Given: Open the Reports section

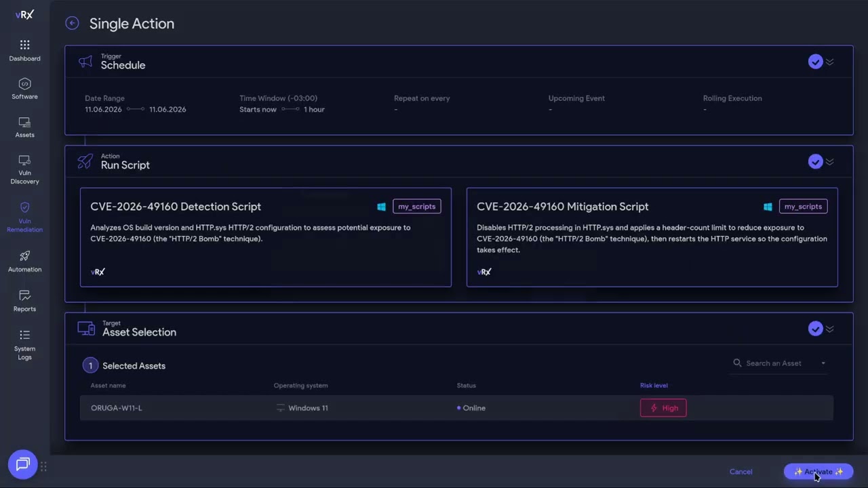Looking at the screenshot, I should [x=24, y=301].
